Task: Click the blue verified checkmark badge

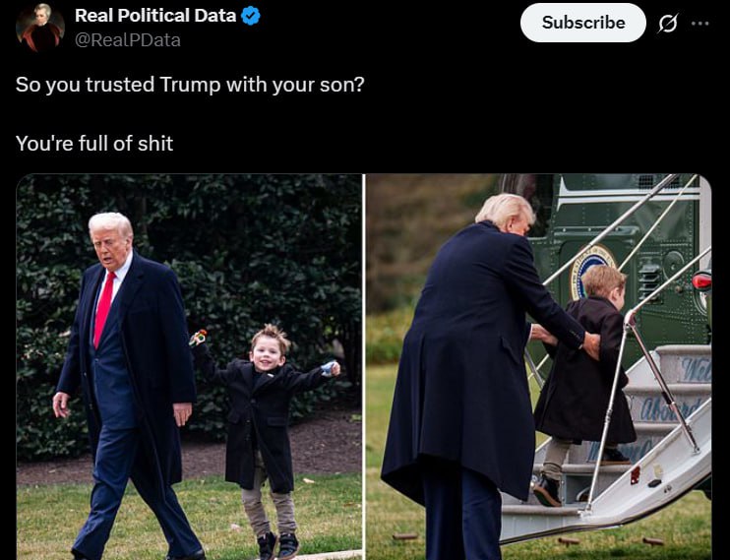Action: tap(251, 17)
